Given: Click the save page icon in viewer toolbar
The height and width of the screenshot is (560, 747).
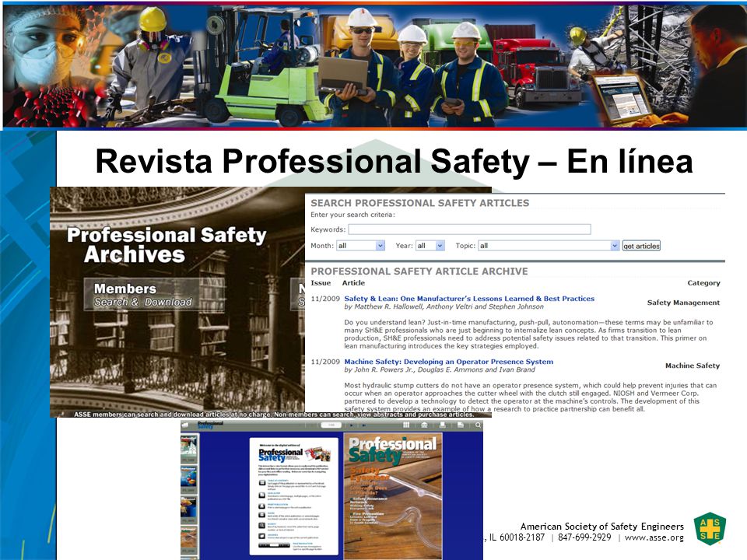Looking at the screenshot, I should pyautogui.click(x=460, y=425).
